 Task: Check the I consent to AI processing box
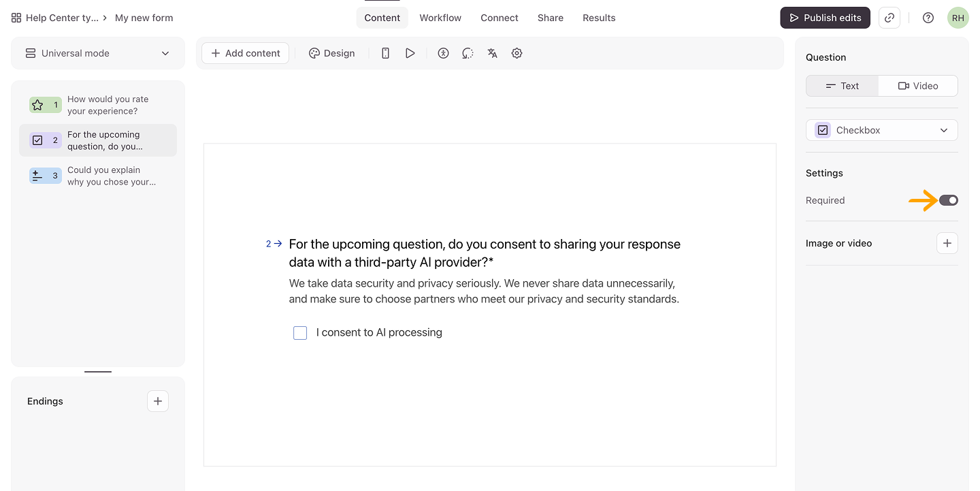pyautogui.click(x=300, y=332)
